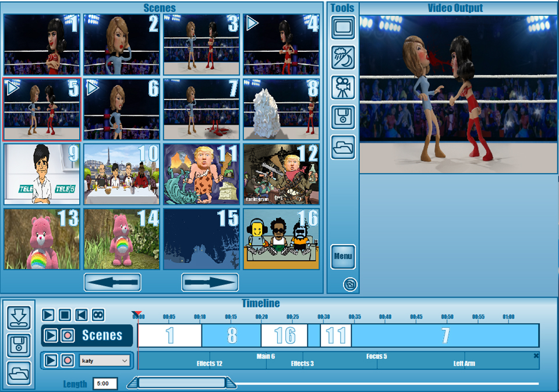Play the preview on scene 4
The width and height of the screenshot is (559, 392).
(x=252, y=23)
